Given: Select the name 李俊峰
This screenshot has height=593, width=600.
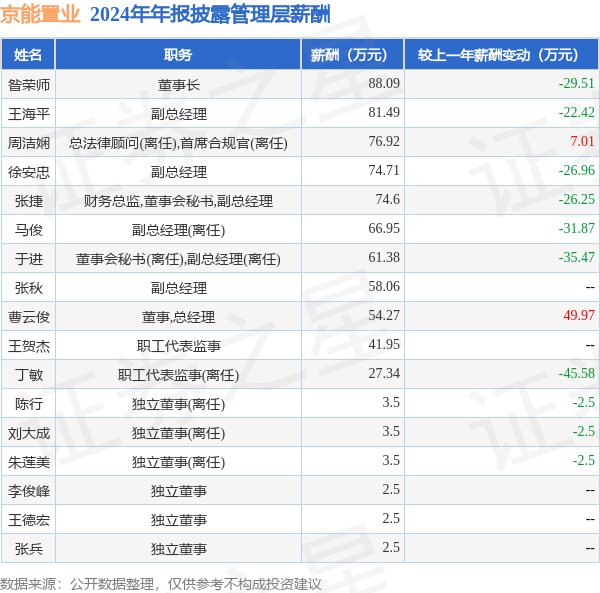Looking at the screenshot, I should [29, 491].
